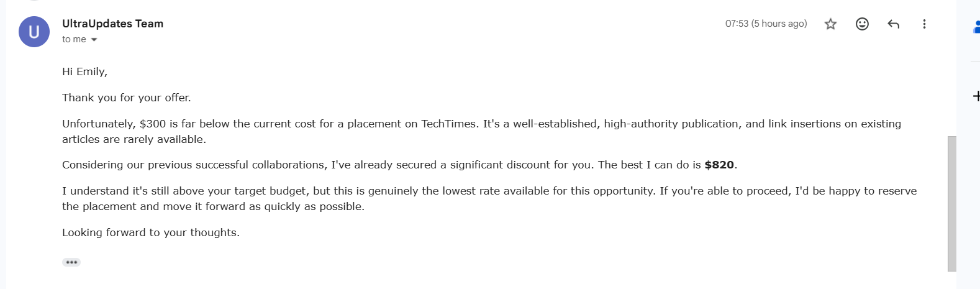Click the message scrollbar thumb
Viewport: 980px width, 289px height.
pos(952,203)
